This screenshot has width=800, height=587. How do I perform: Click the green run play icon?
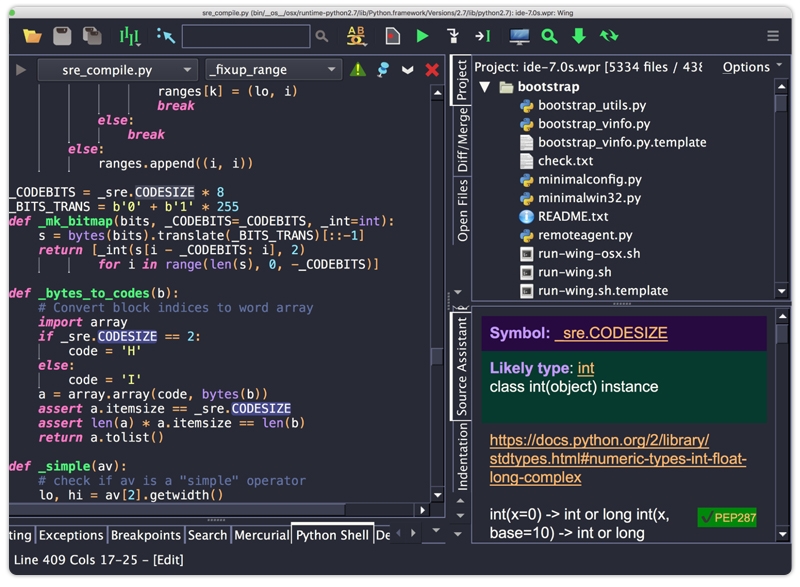pyautogui.click(x=422, y=36)
